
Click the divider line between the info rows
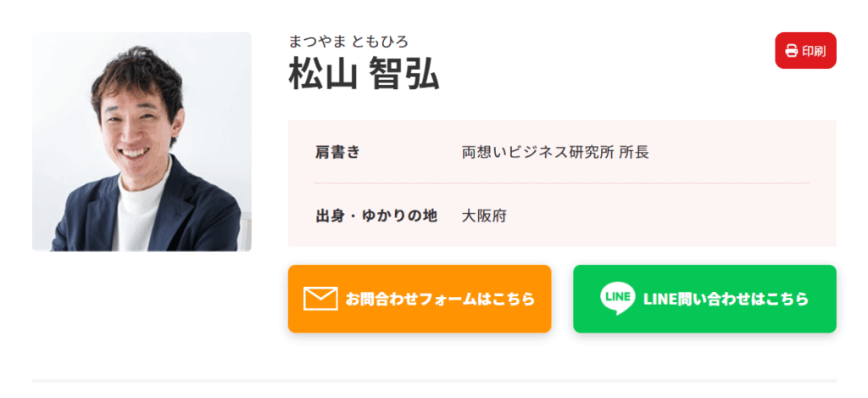coord(562,183)
